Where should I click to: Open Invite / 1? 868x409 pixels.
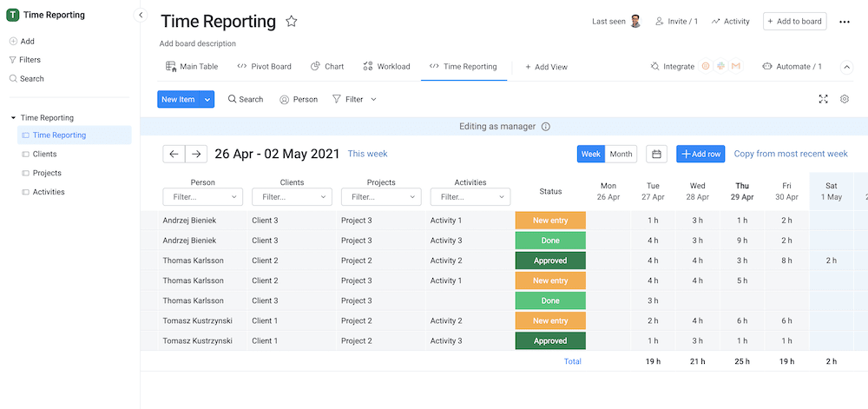coord(676,22)
